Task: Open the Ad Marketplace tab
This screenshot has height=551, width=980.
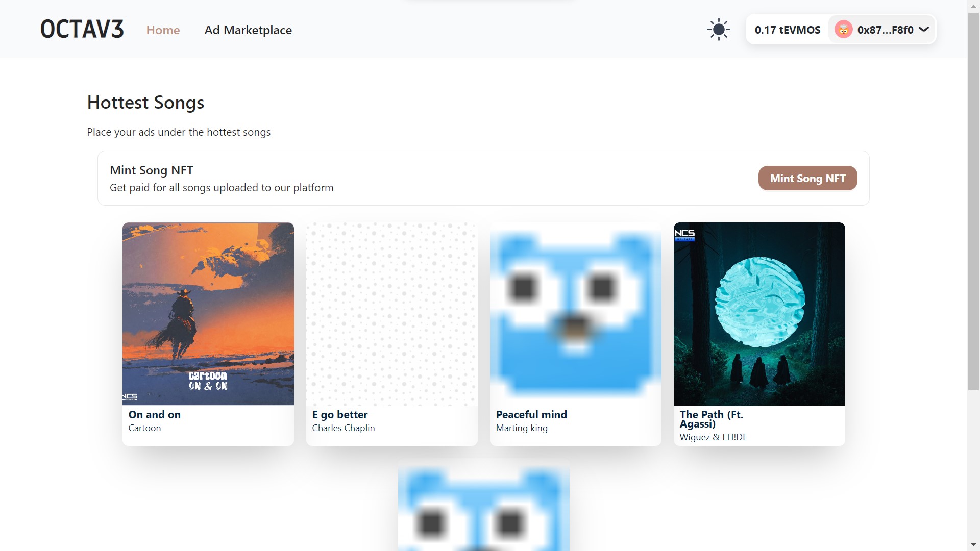Action: point(248,30)
